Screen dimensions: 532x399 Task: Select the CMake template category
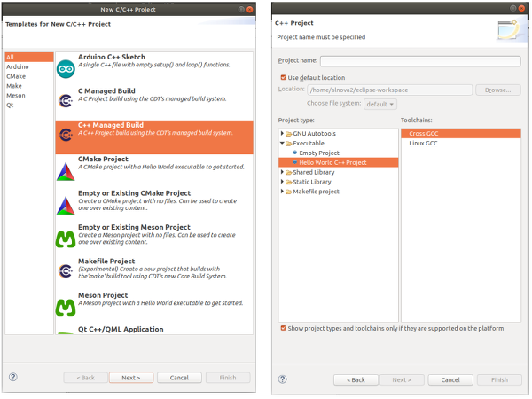coord(29,76)
